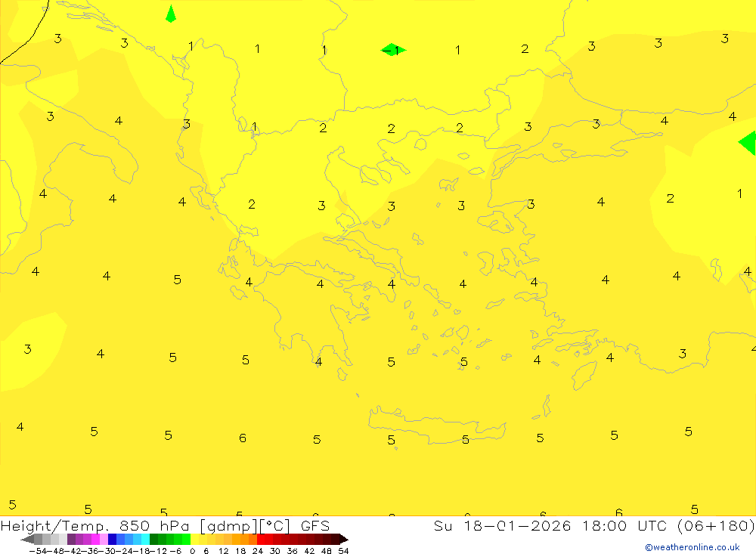Pick the bright red 24-degree legend swatch
Image resolution: width=756 pixels, height=554 pixels.
[x=261, y=540]
